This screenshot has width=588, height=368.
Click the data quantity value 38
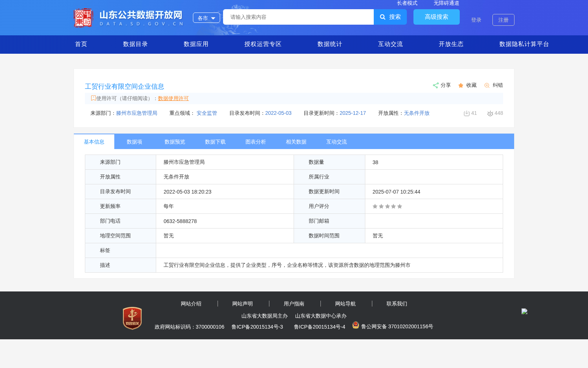(375, 162)
